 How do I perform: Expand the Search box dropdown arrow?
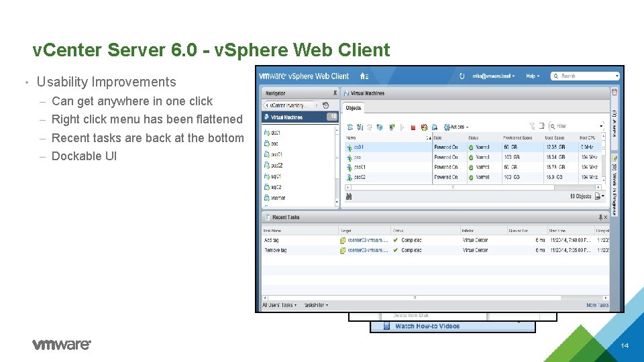[616, 76]
